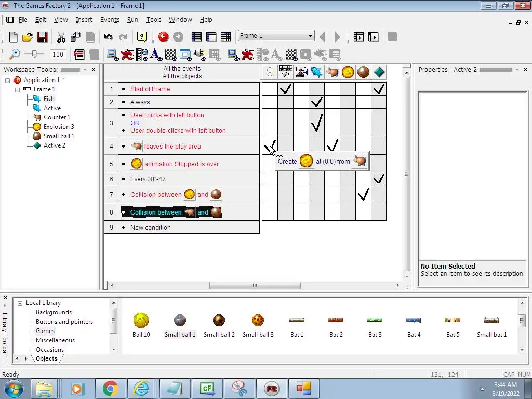Undo the last action
Viewport: 532px width, 399px height.
point(108,37)
